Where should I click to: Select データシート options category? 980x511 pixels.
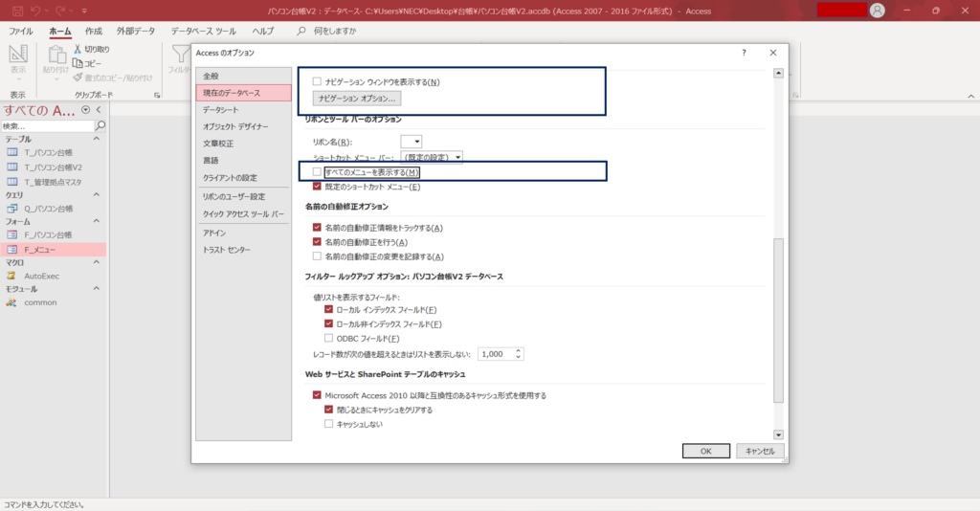243,110
